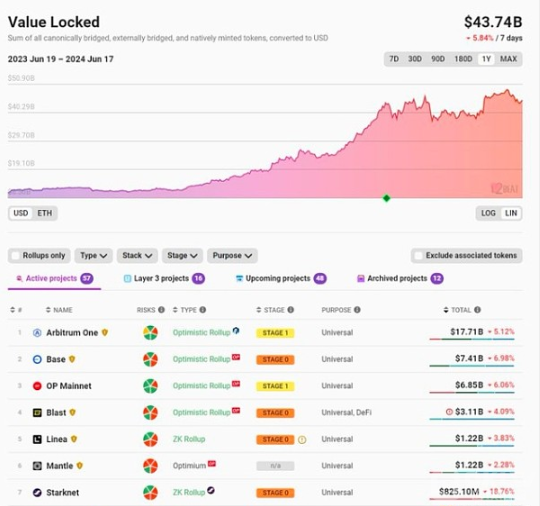Click the info icon beside RISKS header
540x506 pixels.
click(161, 310)
